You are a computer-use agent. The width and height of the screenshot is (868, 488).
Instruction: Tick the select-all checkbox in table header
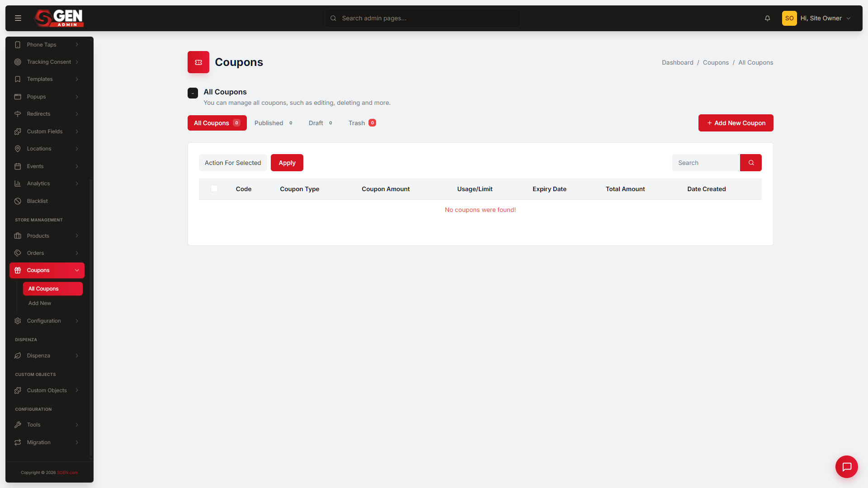coord(214,188)
